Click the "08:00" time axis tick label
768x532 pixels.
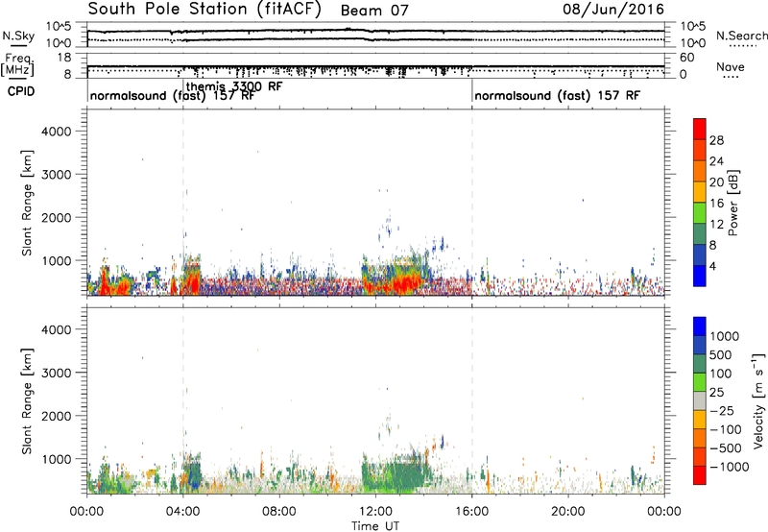(x=279, y=512)
